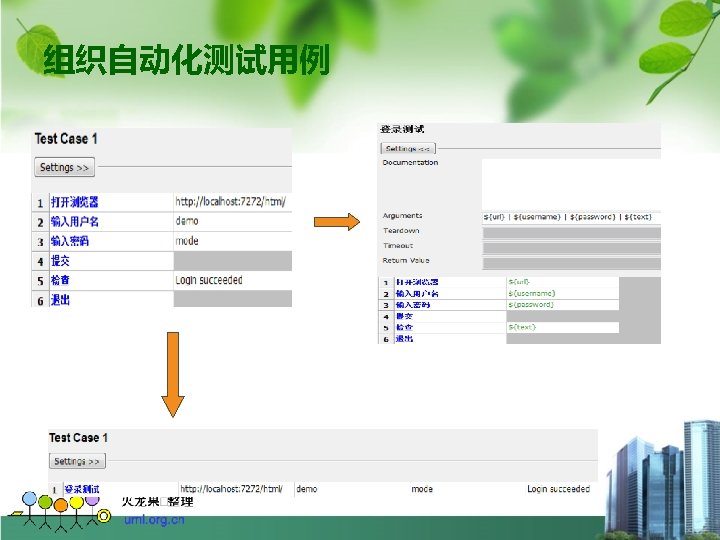
Task: Click the demo cell beside 输入用户名
Action: [233, 222]
